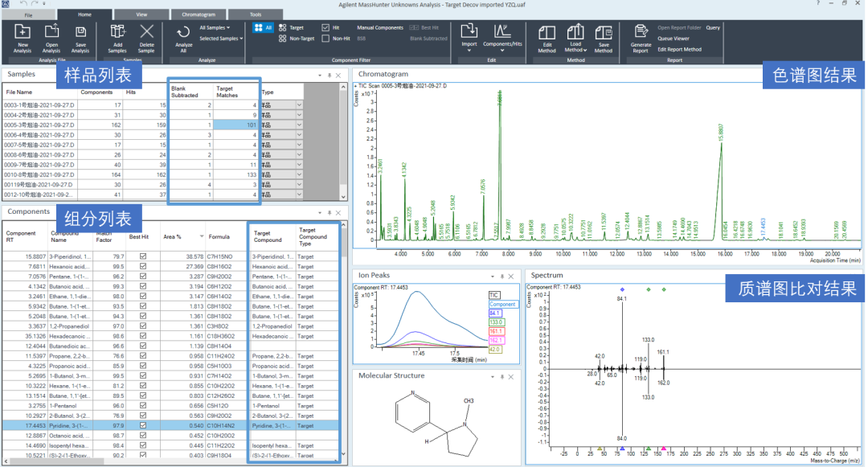Open the File tab
The height and width of the screenshot is (467, 868).
tap(29, 14)
